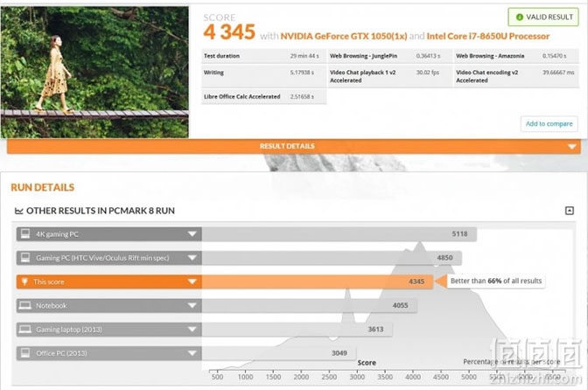Click the Notebook laptop icon
The image size is (588, 390).
tap(25, 306)
